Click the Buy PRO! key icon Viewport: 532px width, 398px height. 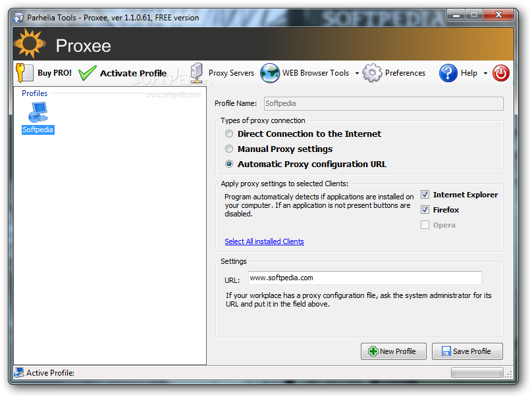[x=25, y=73]
